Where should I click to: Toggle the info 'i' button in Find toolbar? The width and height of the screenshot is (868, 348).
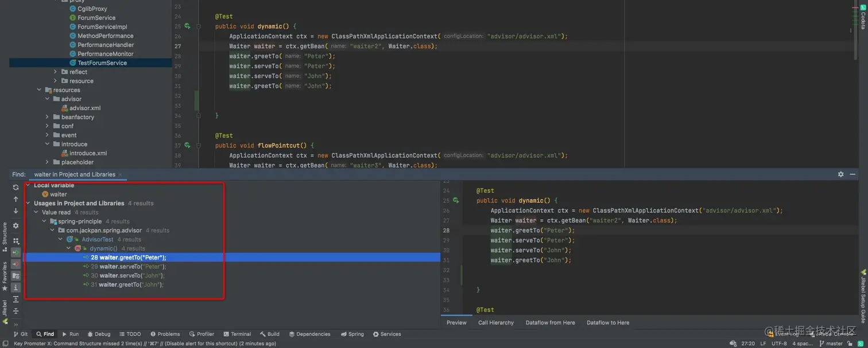point(15,287)
